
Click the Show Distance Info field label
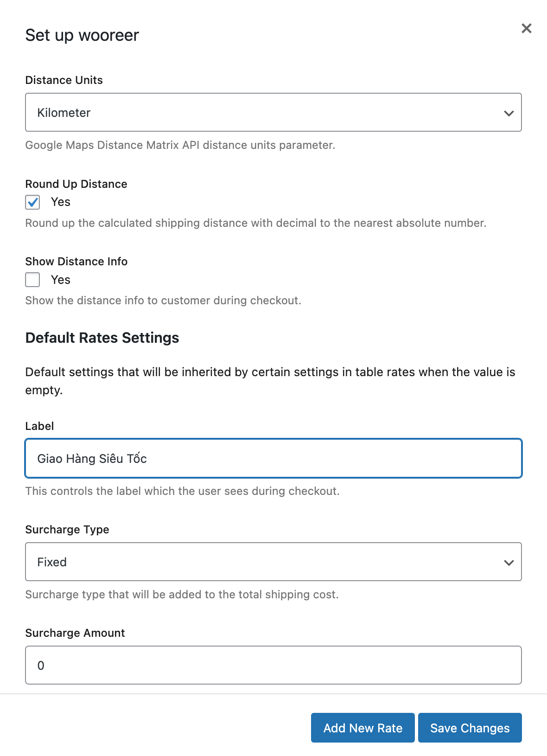click(76, 262)
